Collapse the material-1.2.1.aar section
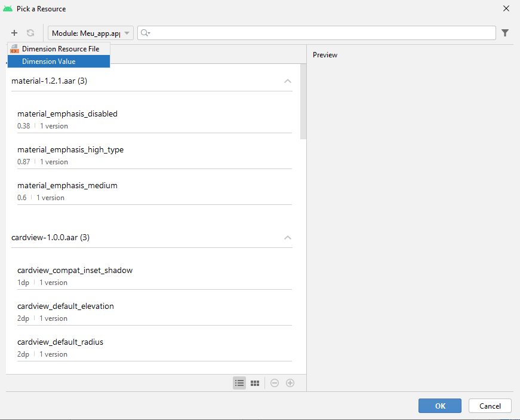Image resolution: width=520 pixels, height=420 pixels. 288,81
